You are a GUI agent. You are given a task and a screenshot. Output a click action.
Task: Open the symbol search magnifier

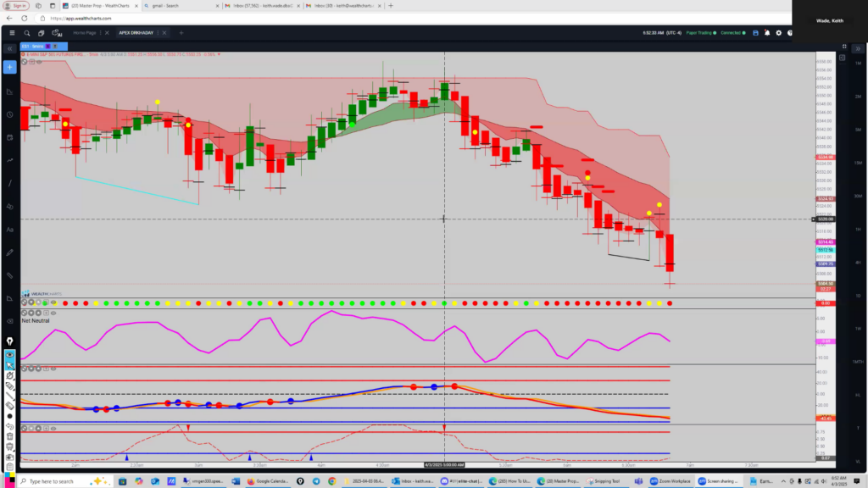tap(26, 33)
